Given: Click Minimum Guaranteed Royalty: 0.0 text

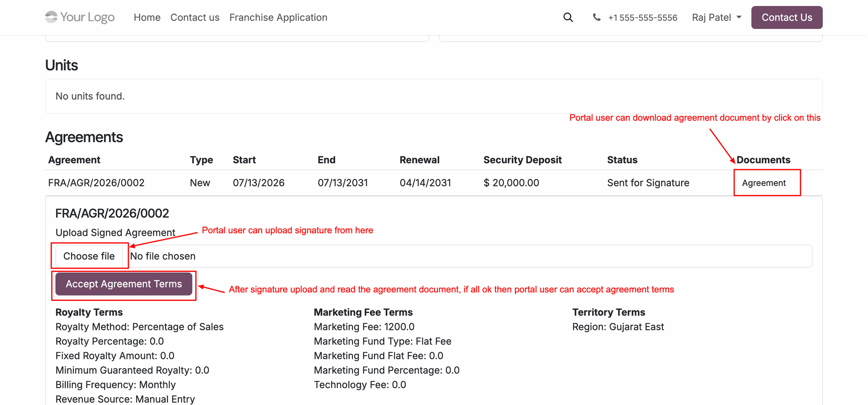Looking at the screenshot, I should pos(132,370).
